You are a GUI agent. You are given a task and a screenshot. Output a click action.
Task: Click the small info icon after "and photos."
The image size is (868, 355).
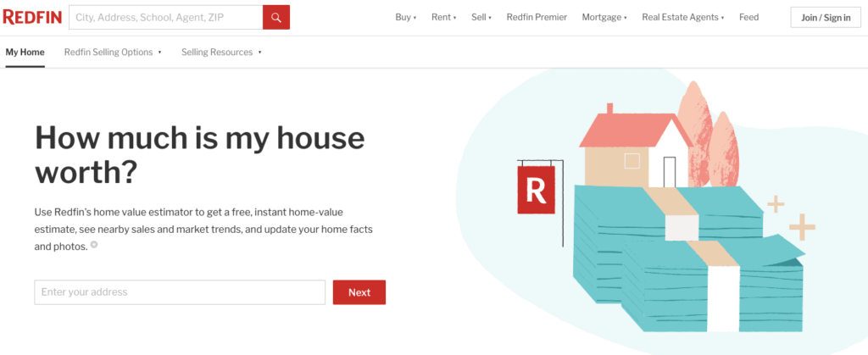[x=94, y=244]
